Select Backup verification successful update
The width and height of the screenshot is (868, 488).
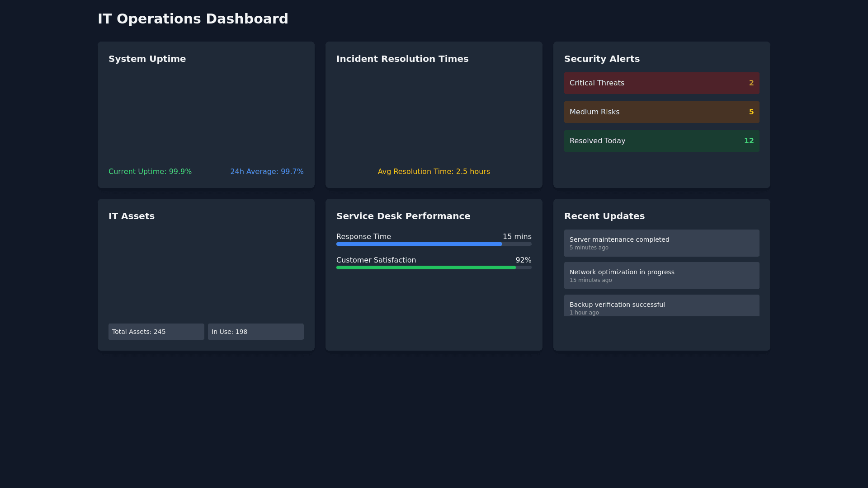pos(661,306)
